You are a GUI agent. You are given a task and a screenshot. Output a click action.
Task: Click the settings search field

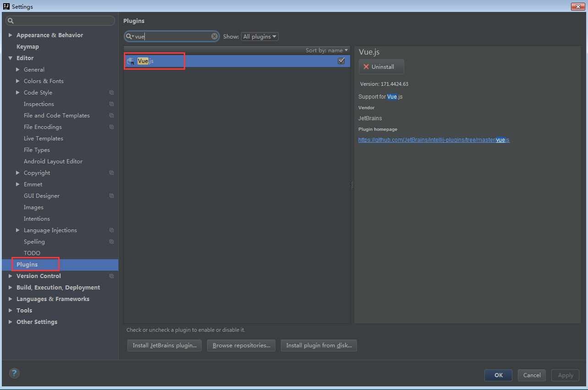(60, 21)
